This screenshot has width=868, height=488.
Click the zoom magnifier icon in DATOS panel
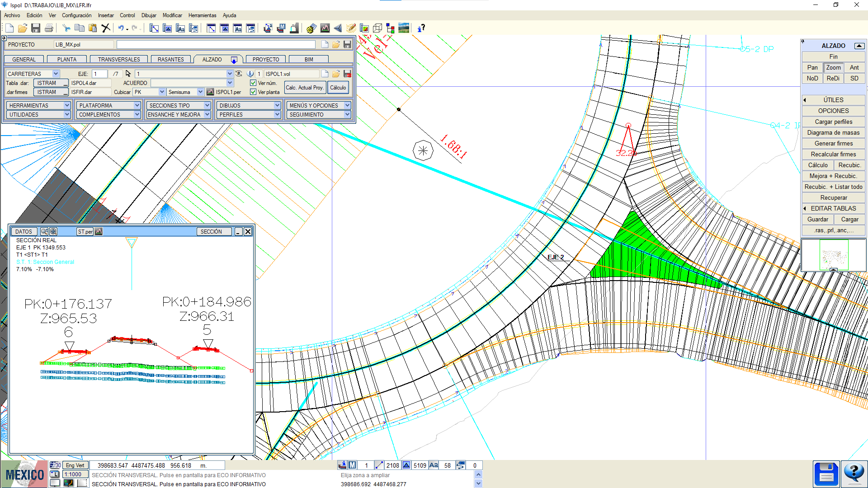(x=44, y=231)
